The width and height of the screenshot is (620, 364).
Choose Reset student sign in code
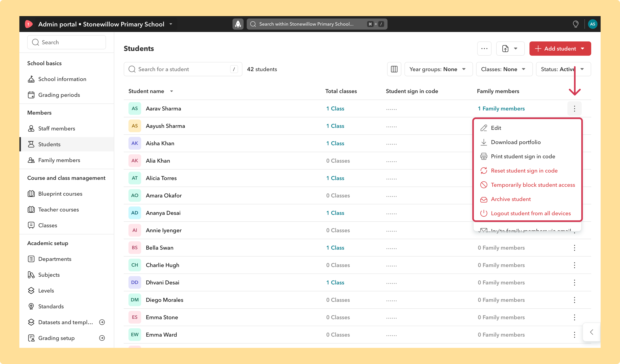527,171
